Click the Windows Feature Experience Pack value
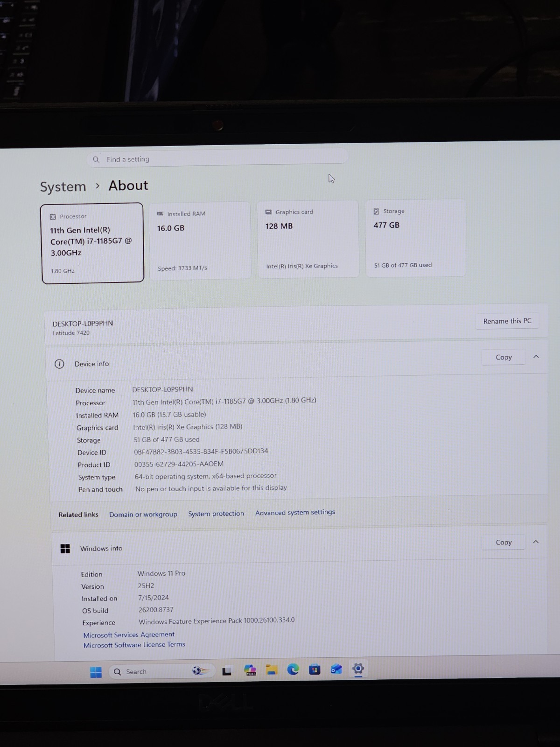560x747 pixels. pos(217,621)
